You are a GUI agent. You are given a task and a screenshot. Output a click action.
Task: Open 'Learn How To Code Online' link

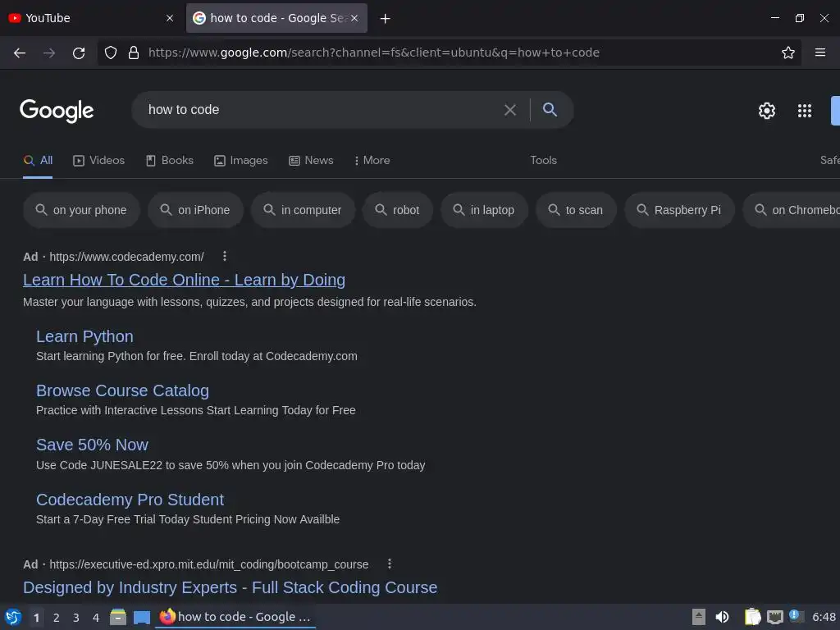[x=185, y=280]
